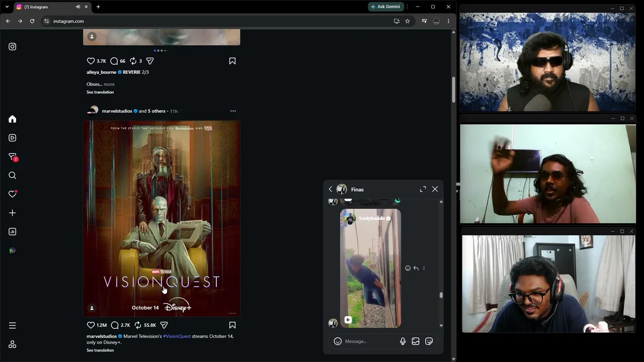The image size is (644, 362).
Task: Open the Dashboard chart icon in sidebar
Action: tap(13, 232)
